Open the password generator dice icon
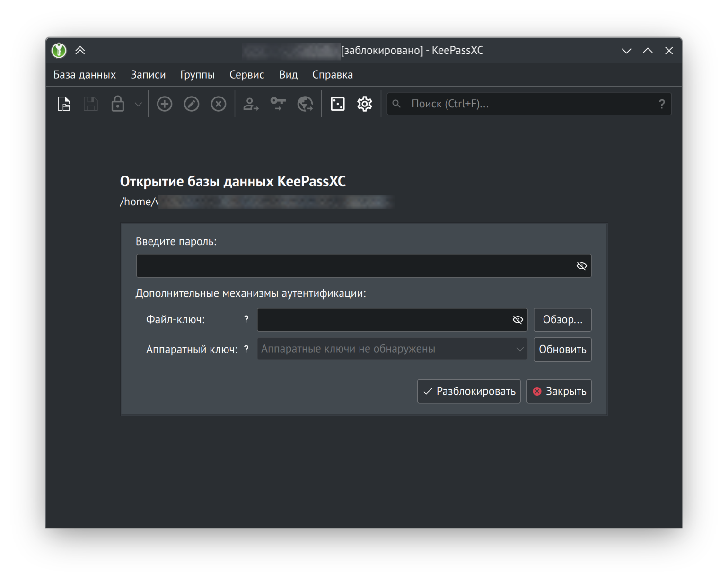This screenshot has width=728, height=582. [x=338, y=104]
